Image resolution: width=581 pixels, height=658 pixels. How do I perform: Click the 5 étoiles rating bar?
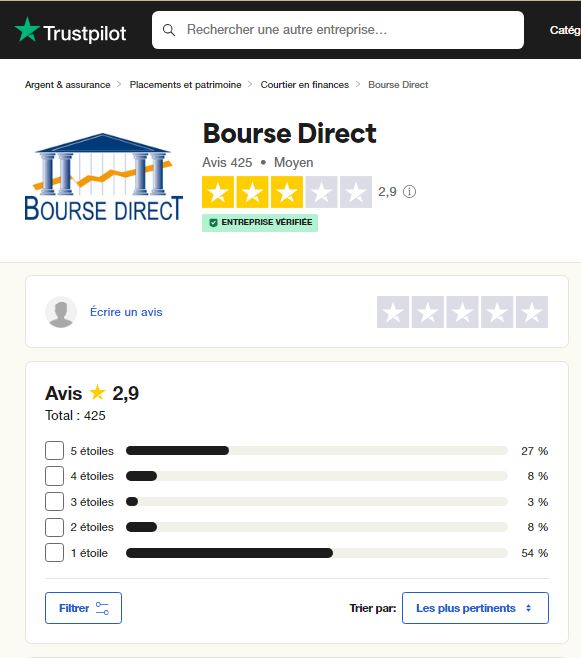point(317,451)
